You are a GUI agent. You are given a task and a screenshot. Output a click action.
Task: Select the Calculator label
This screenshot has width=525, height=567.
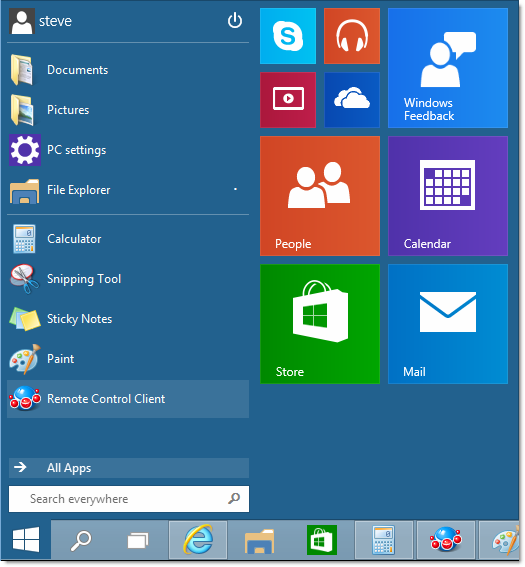pyautogui.click(x=74, y=239)
